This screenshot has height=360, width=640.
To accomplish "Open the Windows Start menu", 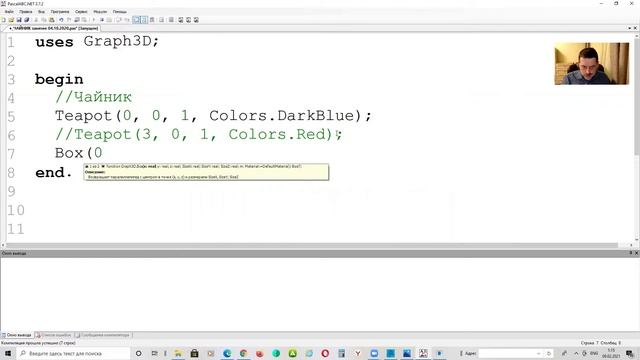I will click(x=7, y=353).
